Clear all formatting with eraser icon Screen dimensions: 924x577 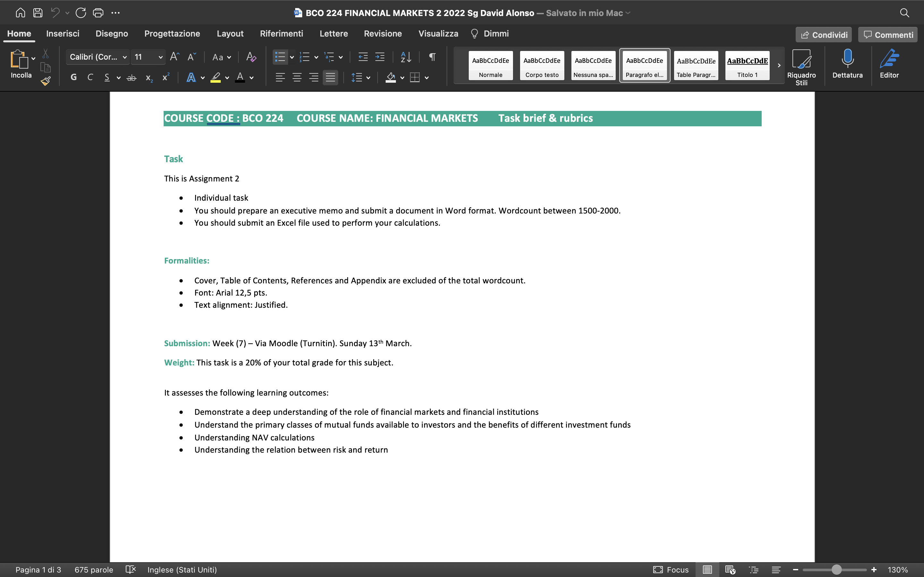tap(251, 57)
